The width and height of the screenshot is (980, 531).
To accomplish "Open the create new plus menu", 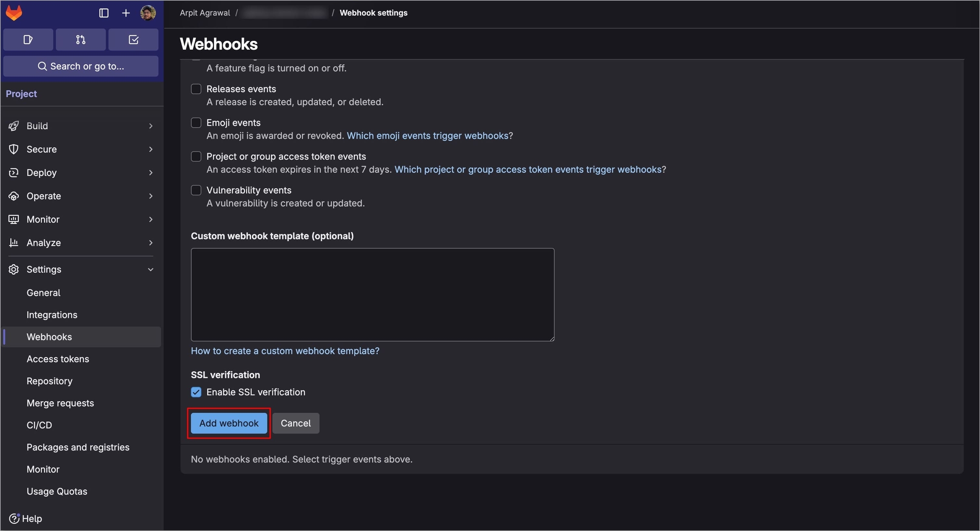I will pos(126,13).
